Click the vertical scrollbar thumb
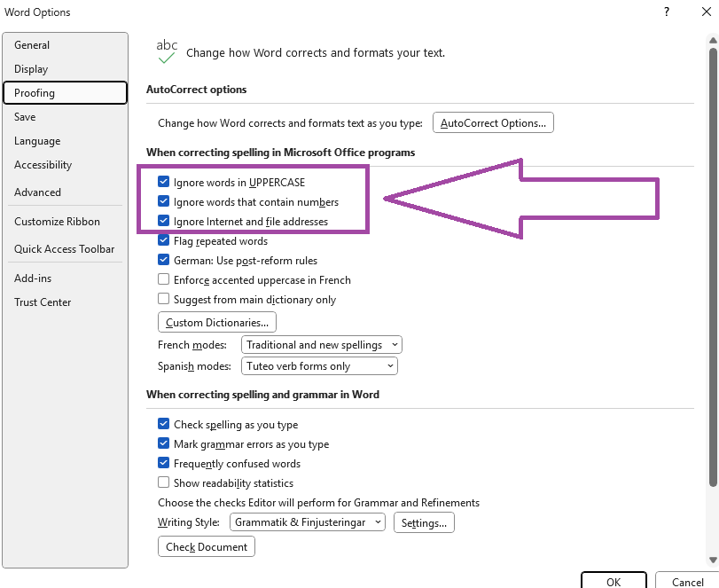Viewport: 719px width, 588px height. [x=713, y=267]
